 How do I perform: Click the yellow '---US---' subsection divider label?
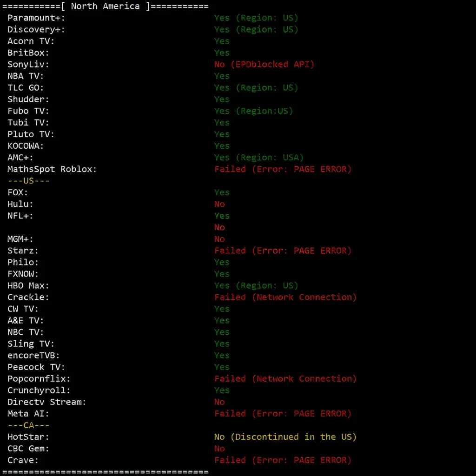point(28,181)
